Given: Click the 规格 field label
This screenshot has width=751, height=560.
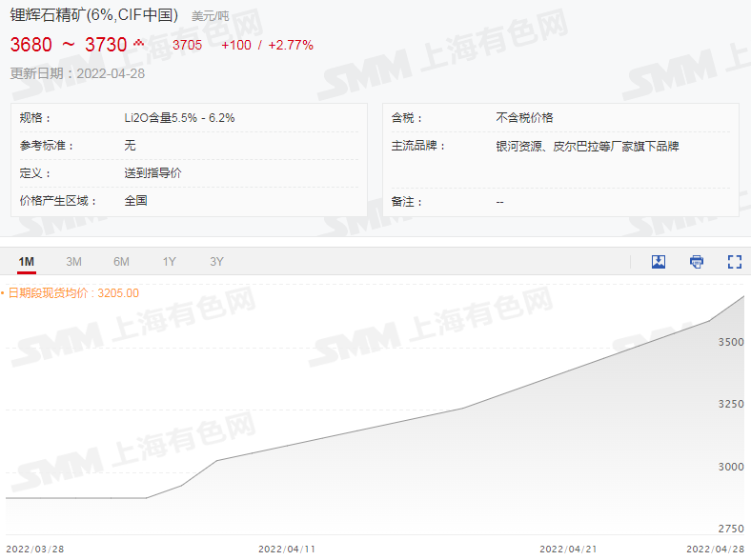Looking at the screenshot, I should coord(35,118).
